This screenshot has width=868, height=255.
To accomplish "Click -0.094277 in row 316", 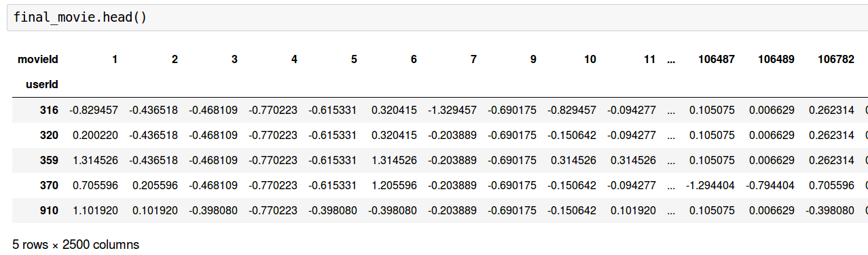I will click(x=632, y=110).
